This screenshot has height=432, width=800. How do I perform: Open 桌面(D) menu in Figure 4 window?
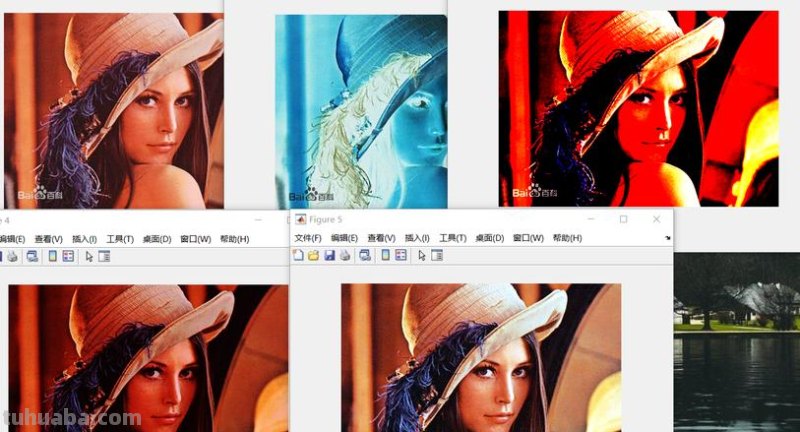(157, 239)
